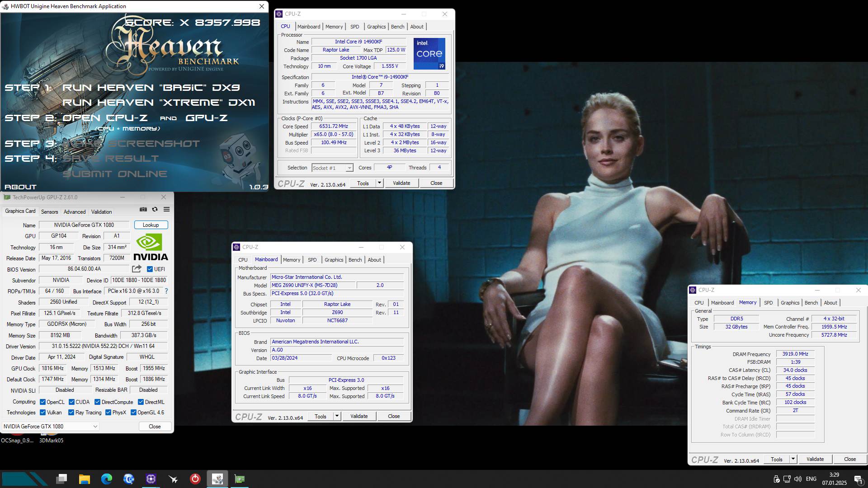
Task: Click the Lookup button in GPU-Z
Action: pos(151,225)
